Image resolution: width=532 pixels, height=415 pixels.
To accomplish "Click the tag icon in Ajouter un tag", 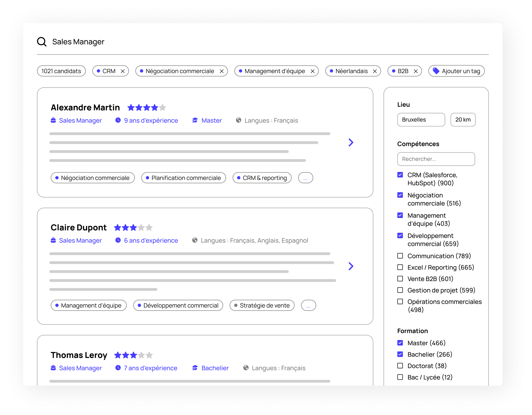I will coord(436,71).
